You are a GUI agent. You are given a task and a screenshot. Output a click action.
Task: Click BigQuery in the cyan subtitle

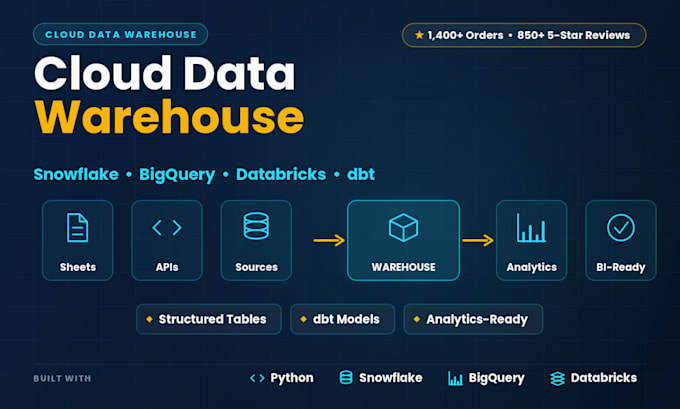(x=177, y=175)
